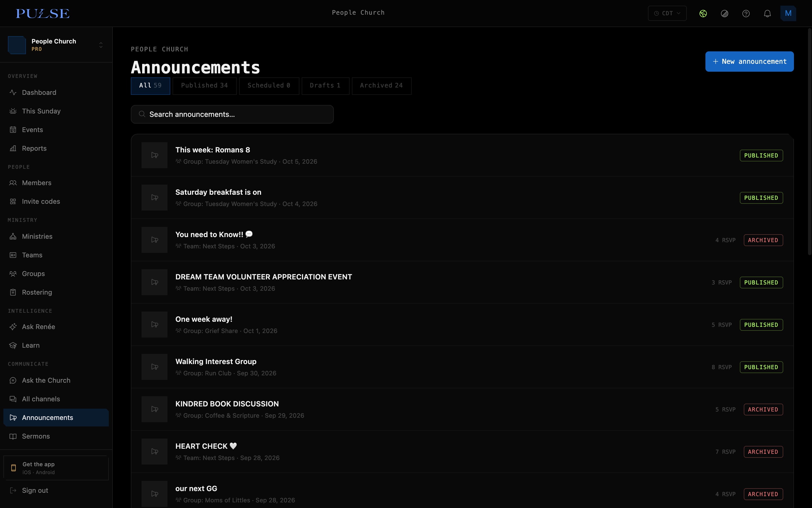Image resolution: width=812 pixels, height=508 pixels.
Task: Click the theme icon beside help
Action: 724,14
